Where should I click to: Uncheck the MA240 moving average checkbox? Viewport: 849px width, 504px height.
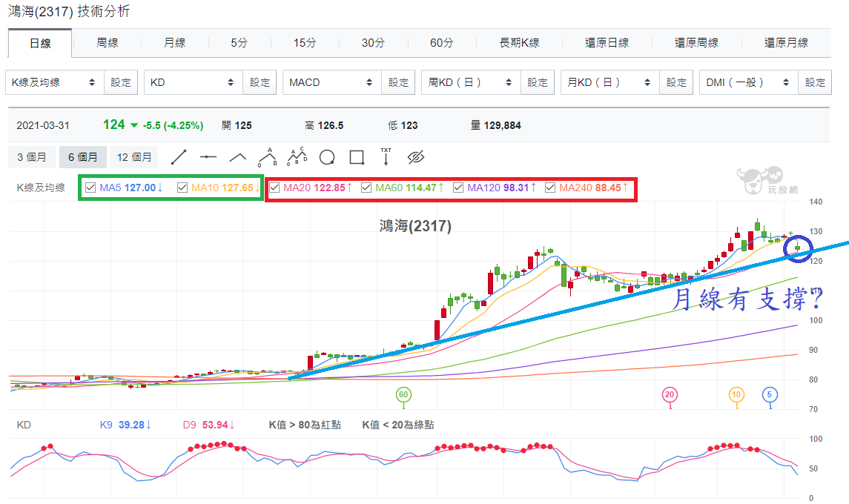pyautogui.click(x=550, y=188)
